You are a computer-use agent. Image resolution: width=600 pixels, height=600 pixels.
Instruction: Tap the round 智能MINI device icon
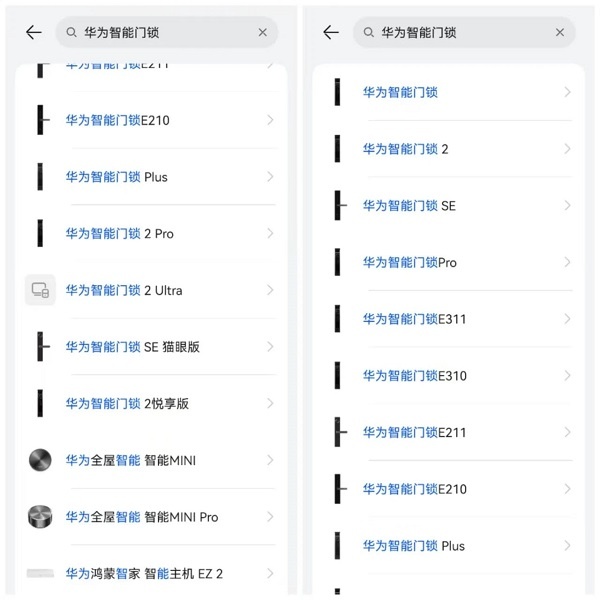[x=40, y=460]
